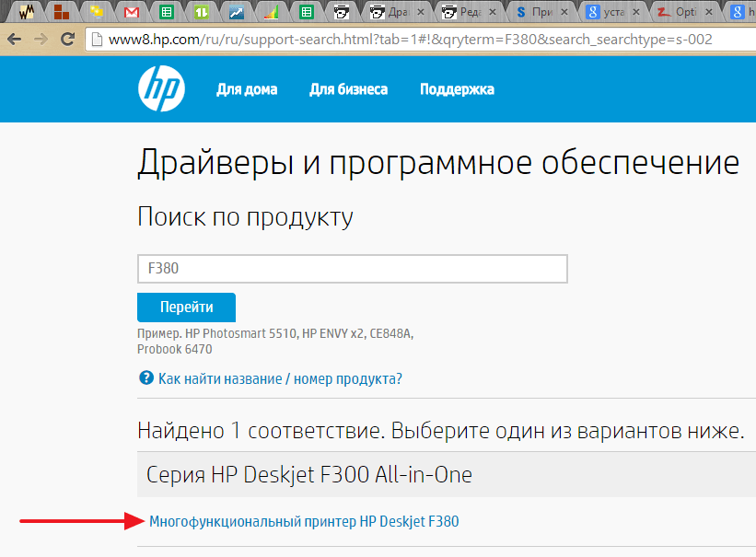Viewport: 756px width, 557px height.
Task: Click the product search field containing F380
Action: click(x=352, y=269)
